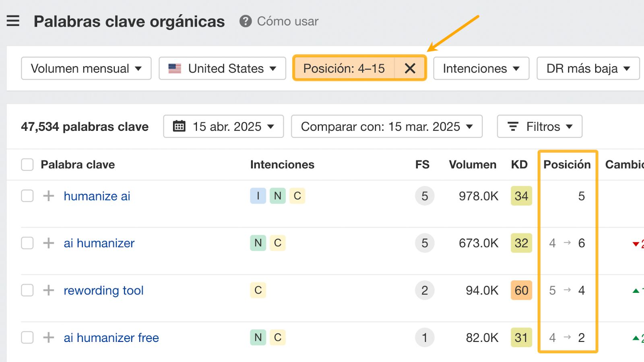Open the Volumen mensual dropdown

(x=86, y=68)
